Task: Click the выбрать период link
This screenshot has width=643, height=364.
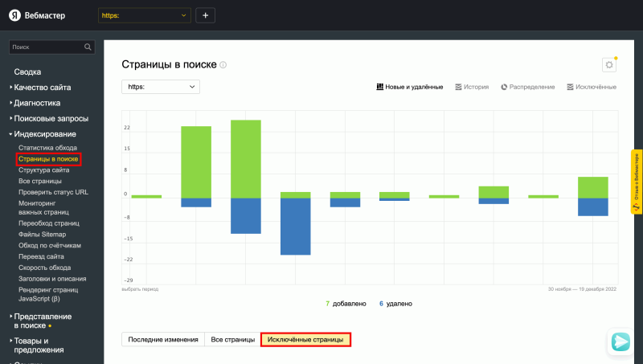Action: click(x=140, y=288)
